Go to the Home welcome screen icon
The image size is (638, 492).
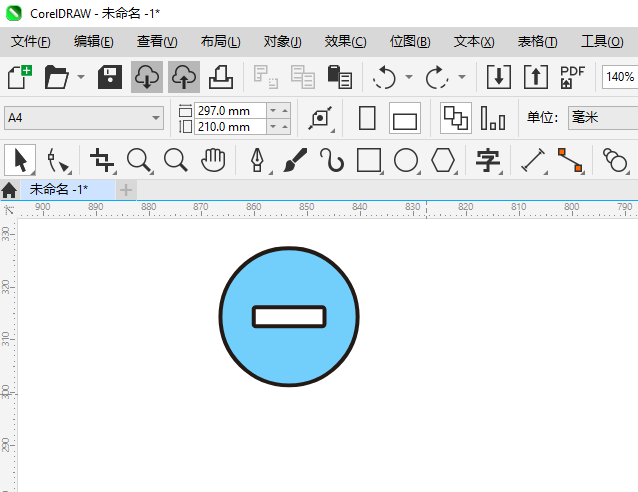(x=9, y=190)
